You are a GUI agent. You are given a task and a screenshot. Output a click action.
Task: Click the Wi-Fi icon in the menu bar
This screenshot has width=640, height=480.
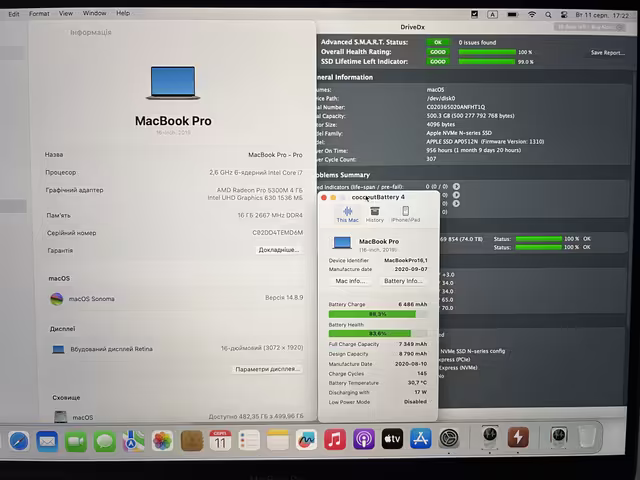click(532, 15)
